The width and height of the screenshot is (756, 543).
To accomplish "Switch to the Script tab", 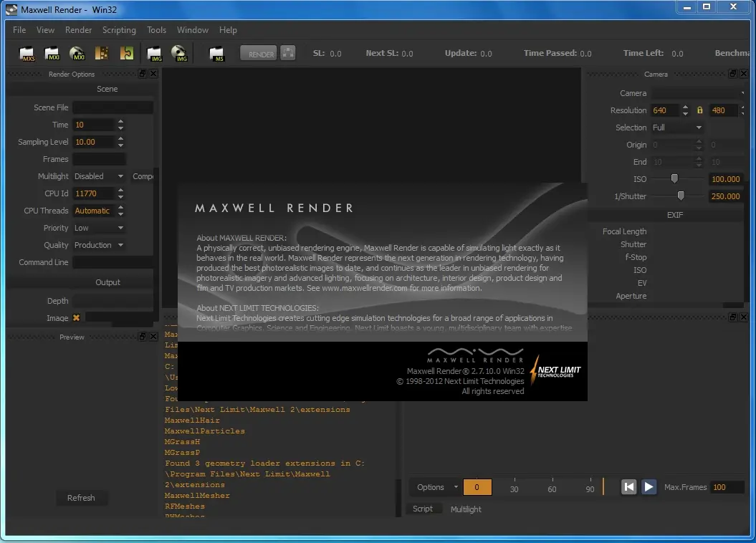I will [422, 509].
